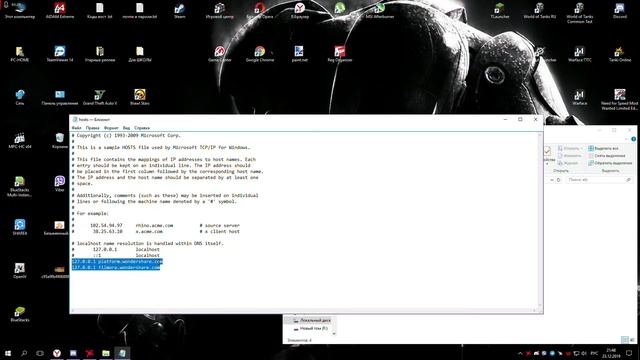Screen dimensions: 640x360
Task: Select Локальный диск in Explorer tree
Action: tap(312, 320)
